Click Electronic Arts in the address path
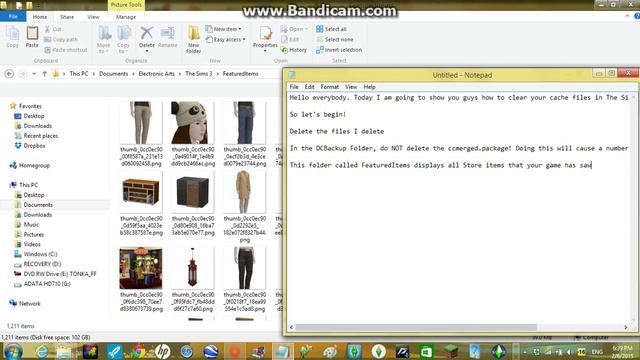640x360 pixels. pyautogui.click(x=156, y=74)
